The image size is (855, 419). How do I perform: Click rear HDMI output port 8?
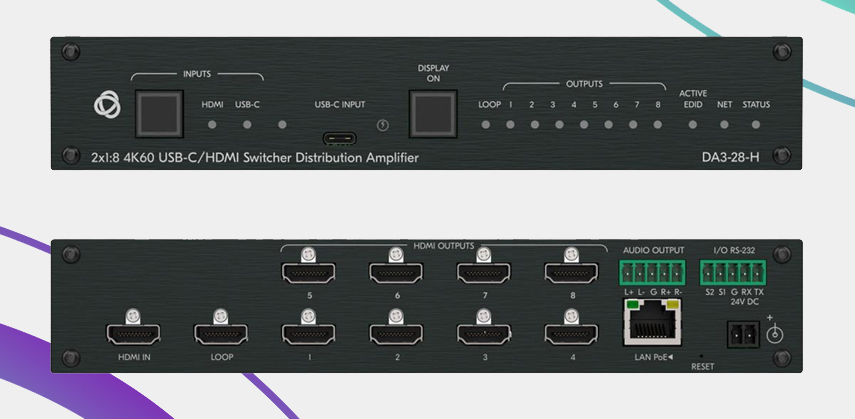click(x=572, y=273)
